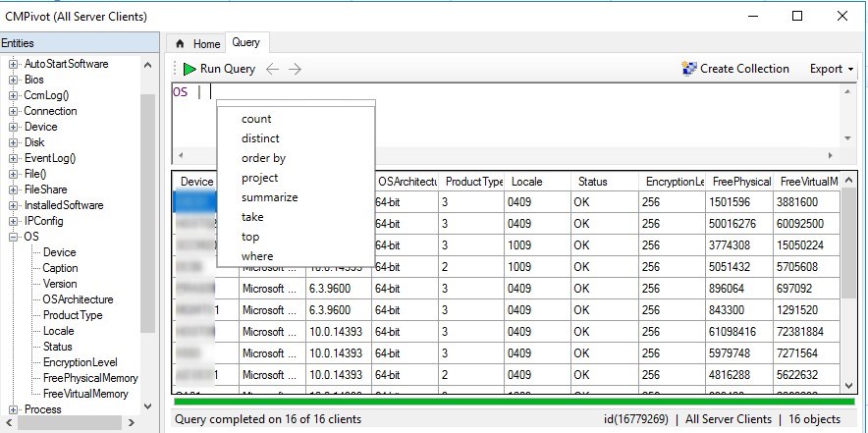Select Version under the OS node
Screen dimensions: 868x433
click(60, 284)
